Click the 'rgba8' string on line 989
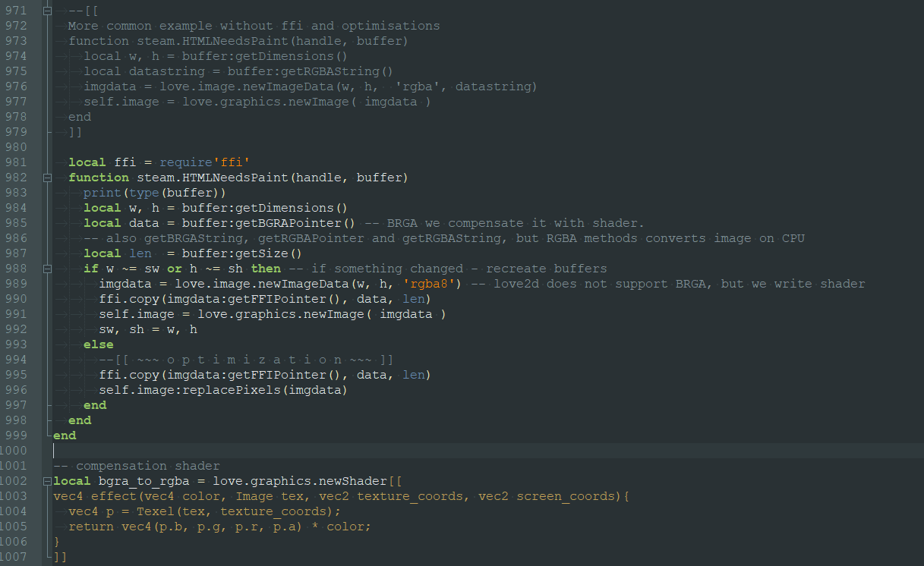This screenshot has width=924, height=566. point(431,284)
